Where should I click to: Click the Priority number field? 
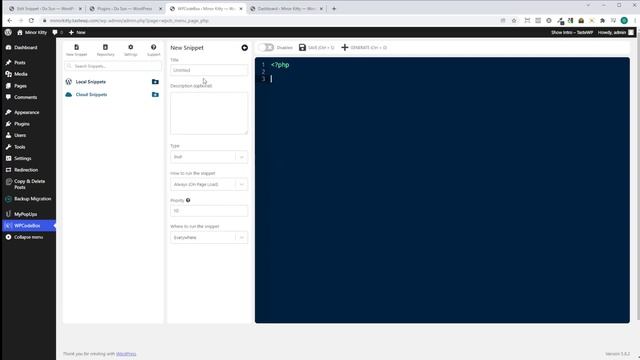[x=209, y=211]
